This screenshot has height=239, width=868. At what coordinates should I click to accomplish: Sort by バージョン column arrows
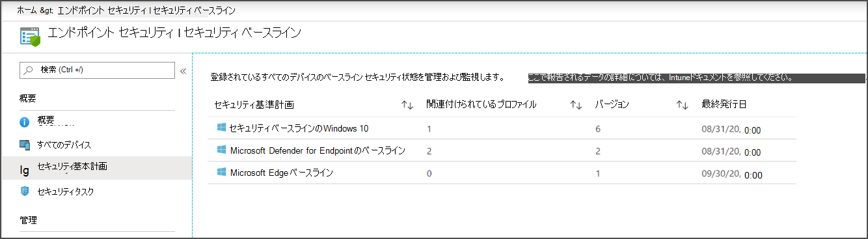683,105
